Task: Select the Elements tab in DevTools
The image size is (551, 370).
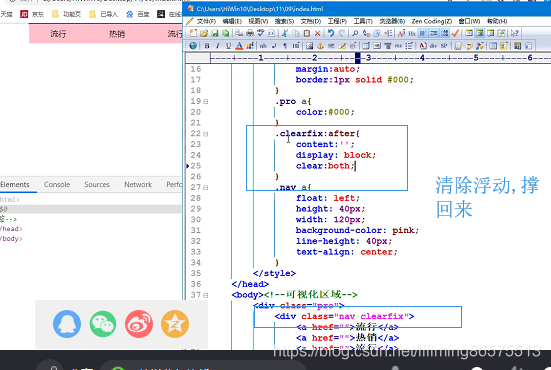Action: click(15, 184)
